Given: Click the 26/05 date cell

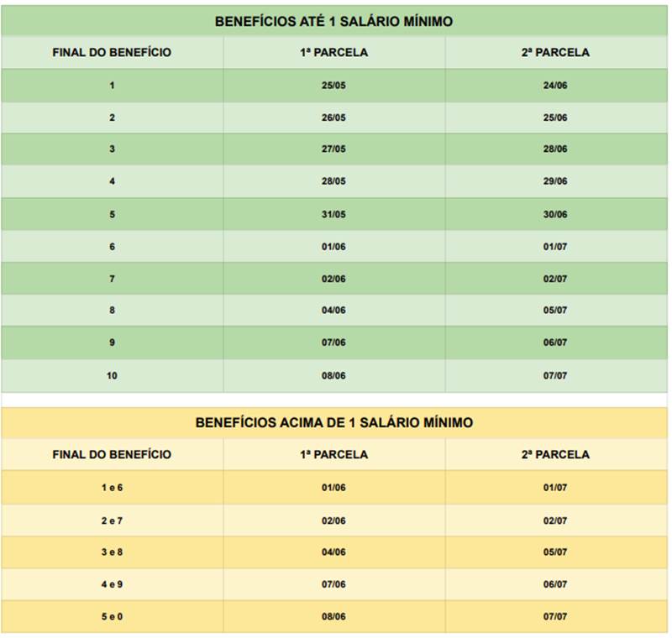Looking at the screenshot, I should [x=333, y=118].
